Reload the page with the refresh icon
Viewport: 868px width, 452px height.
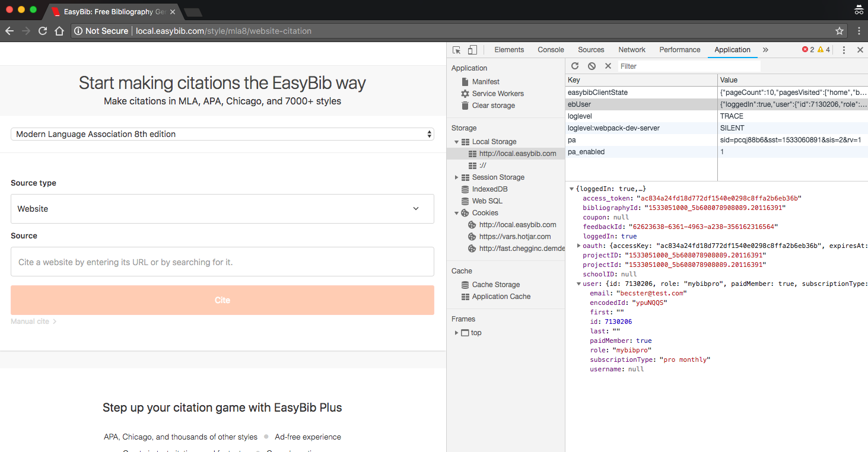tap(43, 31)
